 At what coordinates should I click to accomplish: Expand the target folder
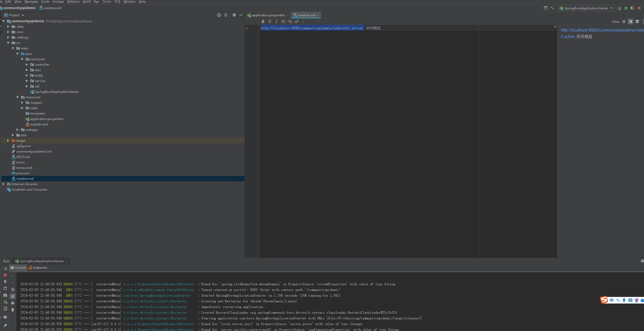click(x=8, y=141)
